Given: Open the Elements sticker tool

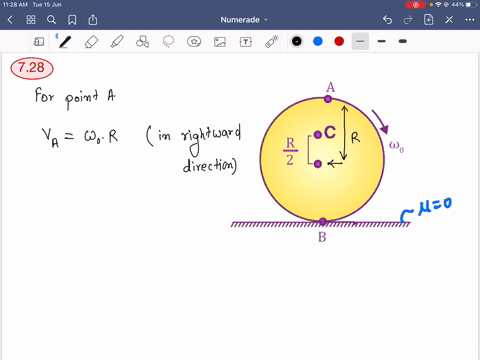Looking at the screenshot, I should pyautogui.click(x=194, y=42).
